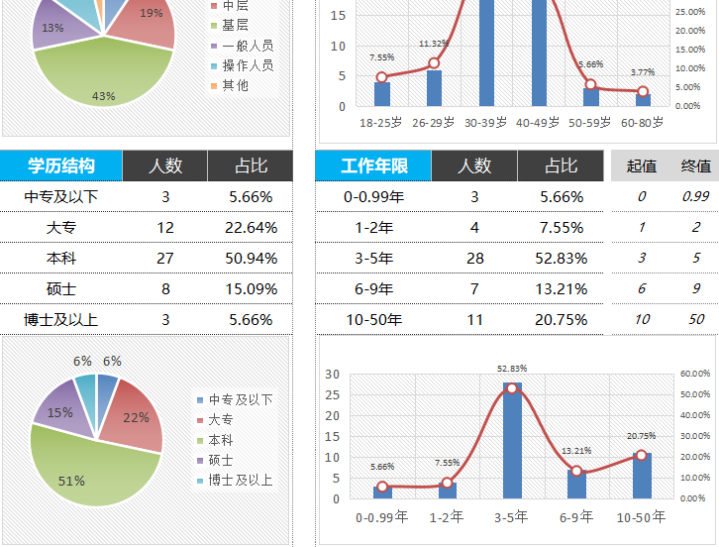This screenshot has width=719, height=547.
Task: Click the 本科 cell in the table
Action: 61,258
